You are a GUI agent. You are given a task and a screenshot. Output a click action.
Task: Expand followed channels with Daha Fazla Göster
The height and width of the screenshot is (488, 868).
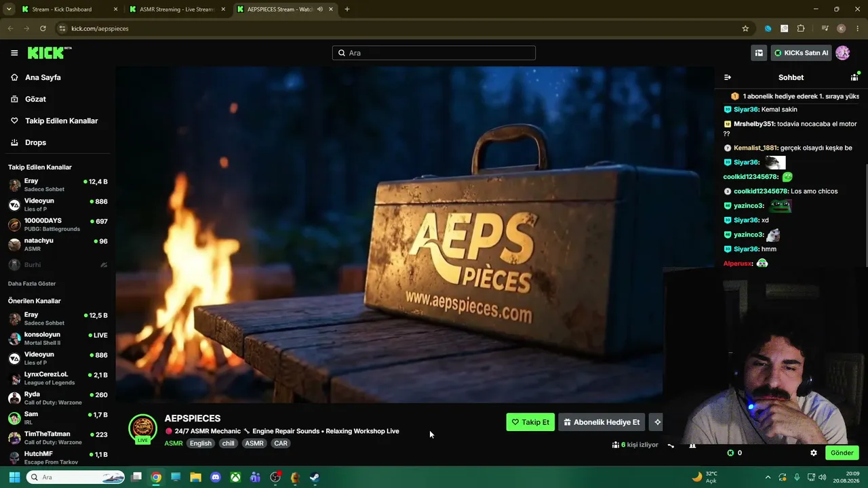(32, 283)
